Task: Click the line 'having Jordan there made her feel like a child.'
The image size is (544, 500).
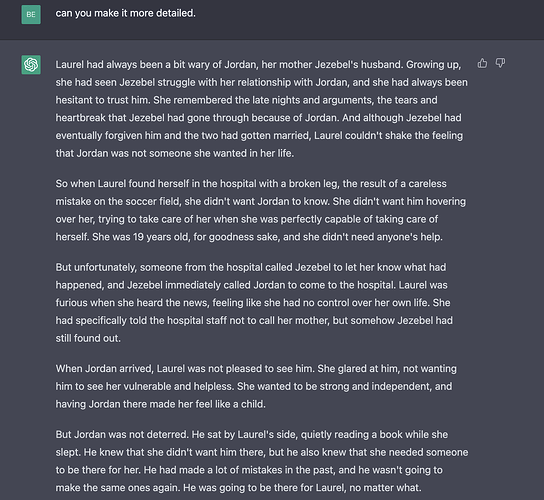Action: tap(161, 404)
